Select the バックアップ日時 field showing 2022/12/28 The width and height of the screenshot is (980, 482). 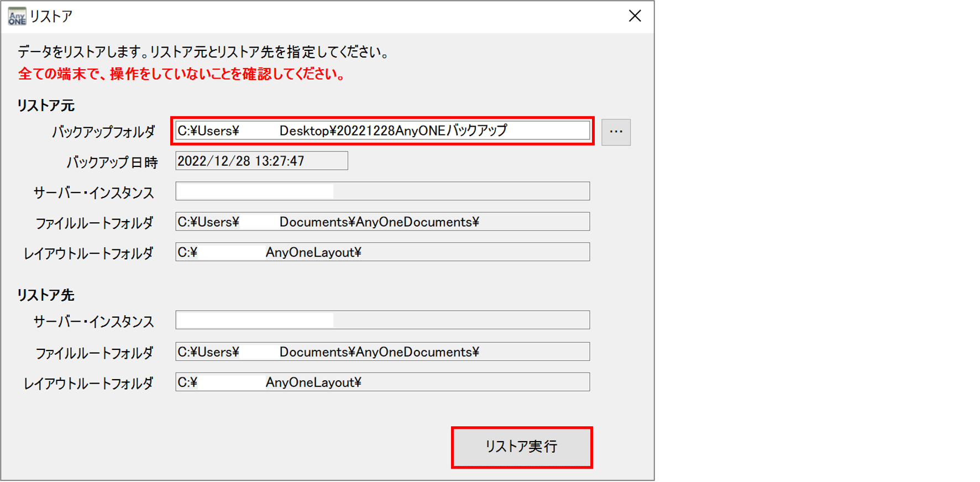261,161
